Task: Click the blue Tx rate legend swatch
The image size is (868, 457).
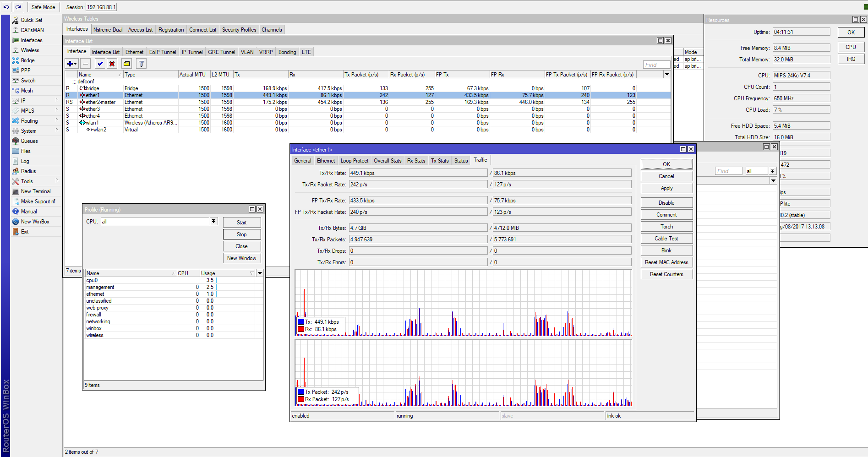Action: point(301,322)
